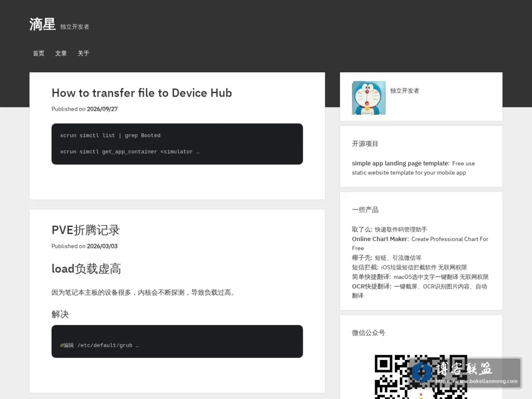The image size is (532, 399).
Task: Click the Doraemon avatar image
Action: coord(369,98)
